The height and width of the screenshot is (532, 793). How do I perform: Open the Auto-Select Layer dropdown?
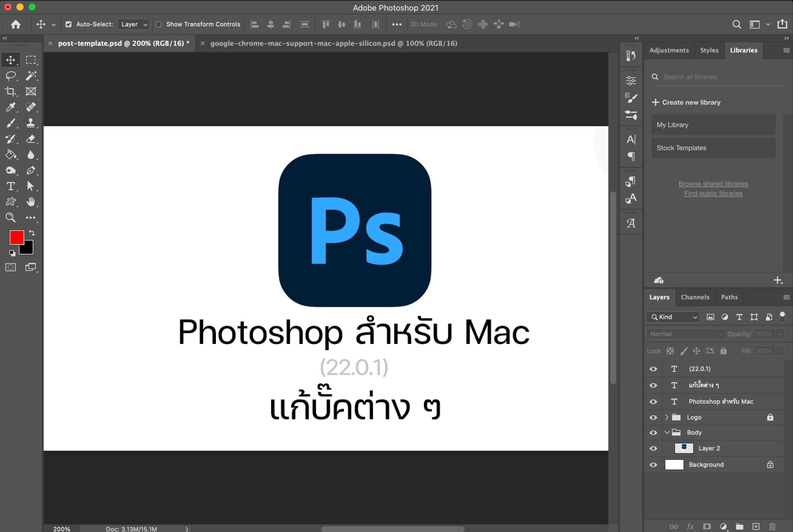(134, 24)
